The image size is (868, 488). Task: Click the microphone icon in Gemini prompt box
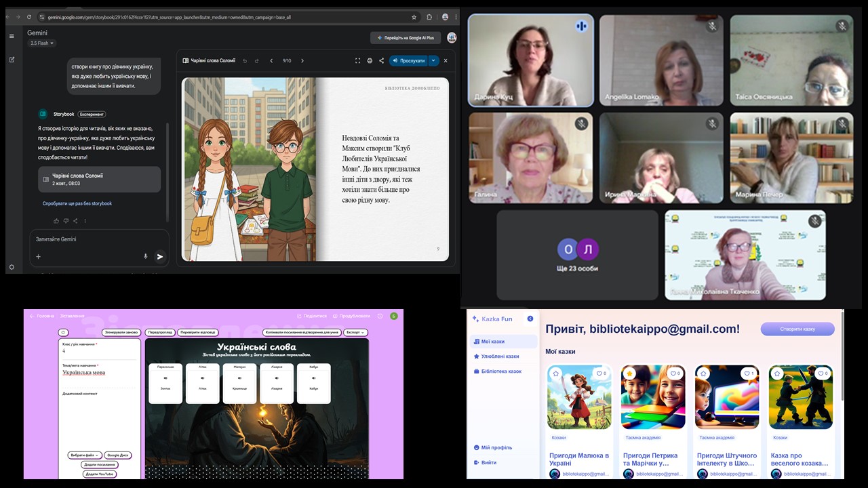coord(145,257)
